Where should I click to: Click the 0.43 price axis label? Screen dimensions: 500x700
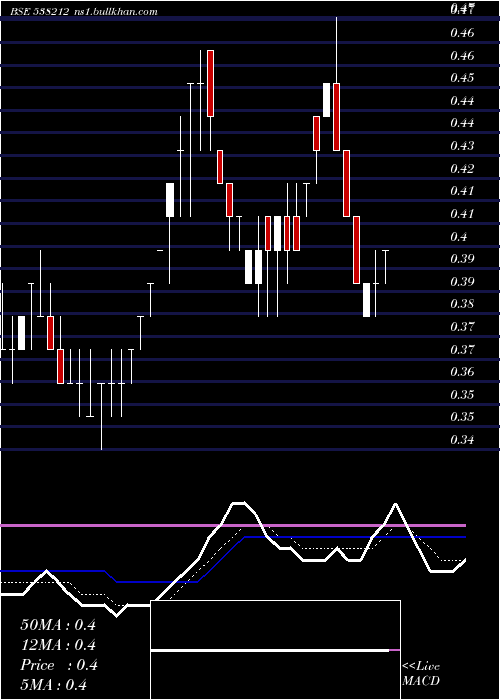coord(462,146)
